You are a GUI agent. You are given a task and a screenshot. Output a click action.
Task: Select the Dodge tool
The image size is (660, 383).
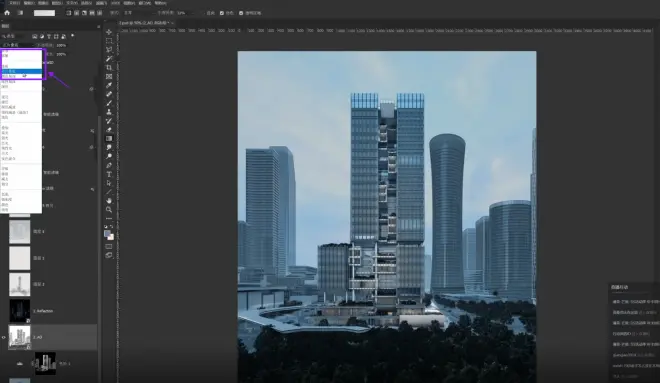109,156
